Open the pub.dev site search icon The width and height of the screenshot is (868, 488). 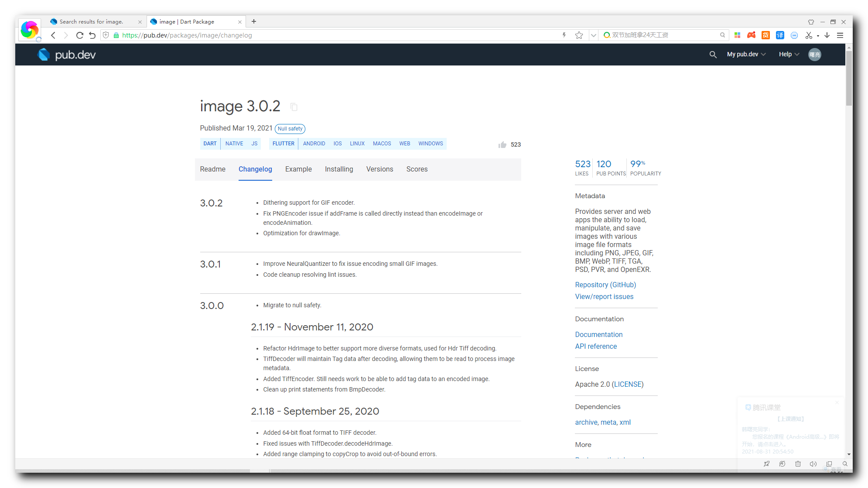pos(713,55)
